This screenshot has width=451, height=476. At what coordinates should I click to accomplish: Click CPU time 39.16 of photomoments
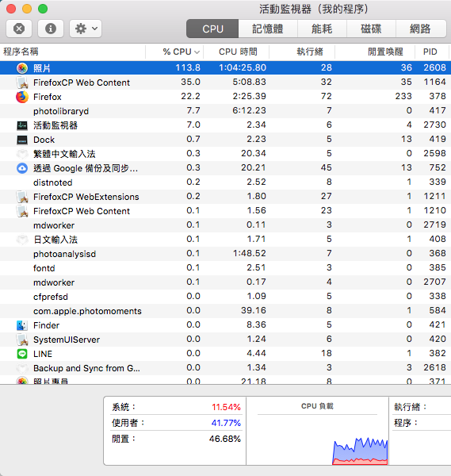coord(254,310)
